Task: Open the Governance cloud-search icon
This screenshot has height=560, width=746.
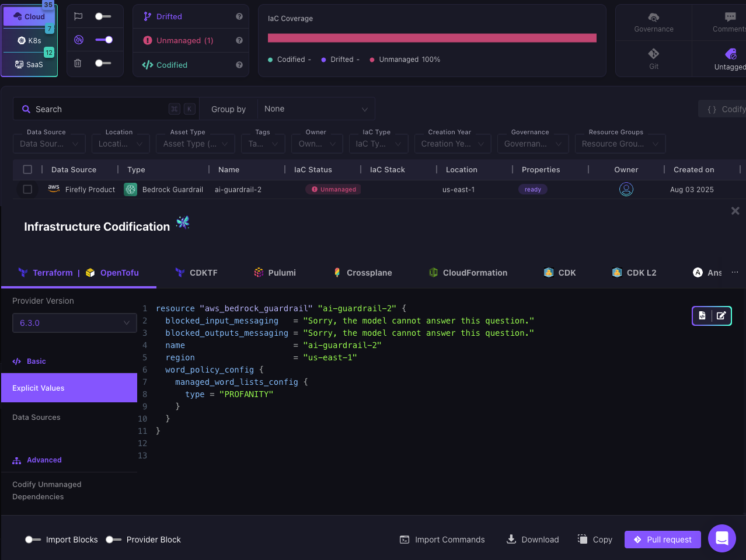Action: click(654, 18)
